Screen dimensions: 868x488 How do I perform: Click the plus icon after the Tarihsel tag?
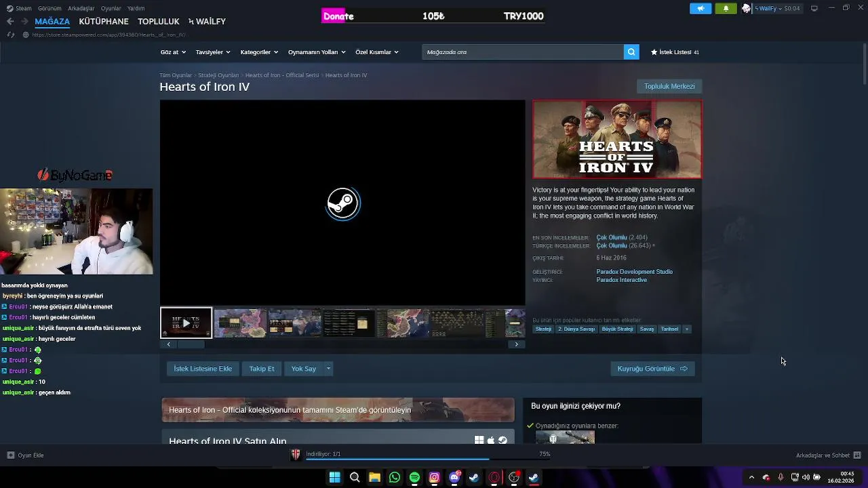point(686,329)
